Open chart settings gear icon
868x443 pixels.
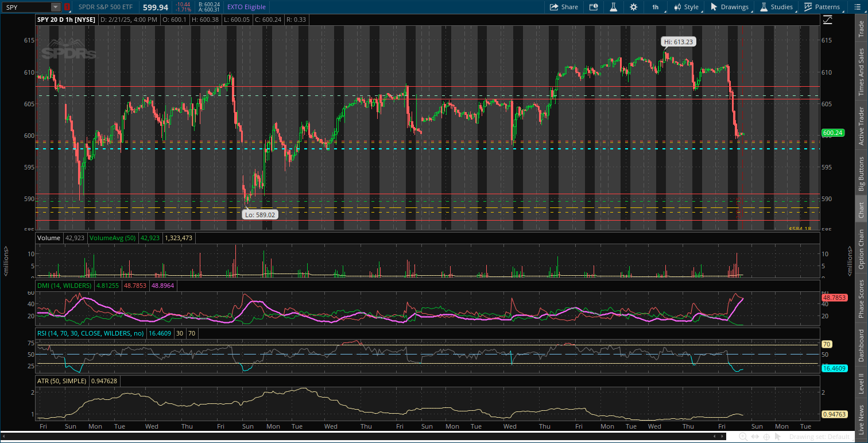[633, 7]
